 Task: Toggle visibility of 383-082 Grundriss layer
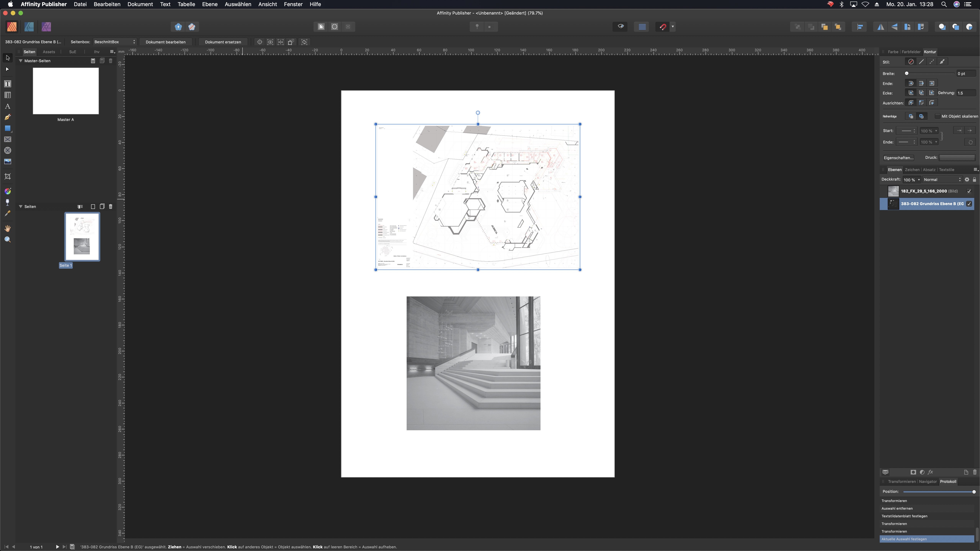[x=969, y=204]
